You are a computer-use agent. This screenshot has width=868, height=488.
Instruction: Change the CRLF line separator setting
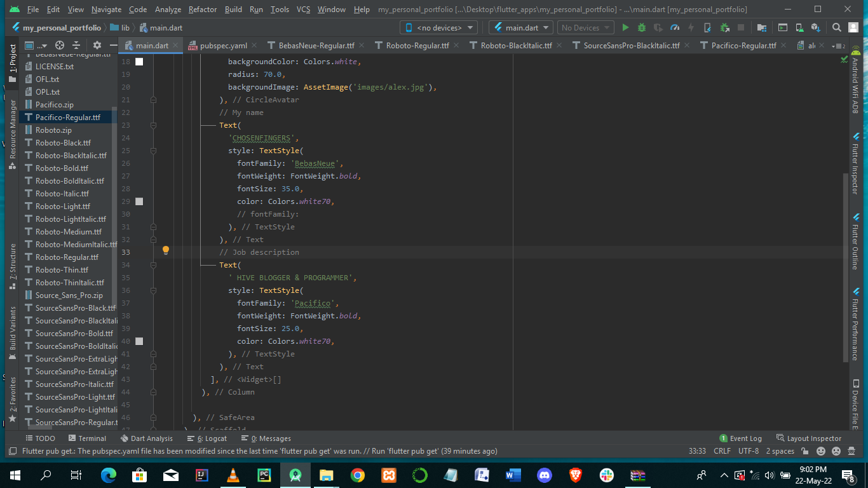[722, 451]
